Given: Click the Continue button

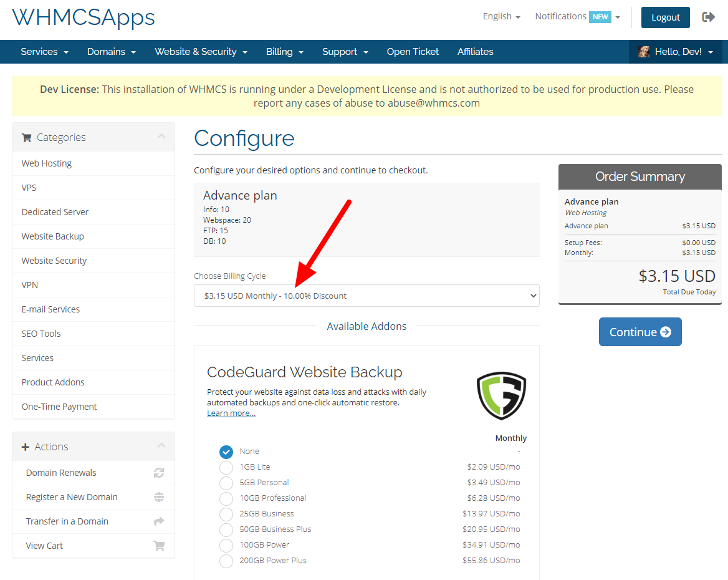Looking at the screenshot, I should pos(640,332).
